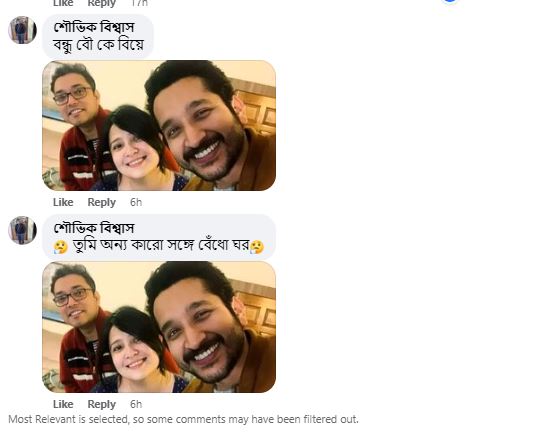Viewport: 549px width, 441px height.
Task: Open commenter name above 'বন্ধু বৌ কে বিয়ে'
Action: (94, 27)
